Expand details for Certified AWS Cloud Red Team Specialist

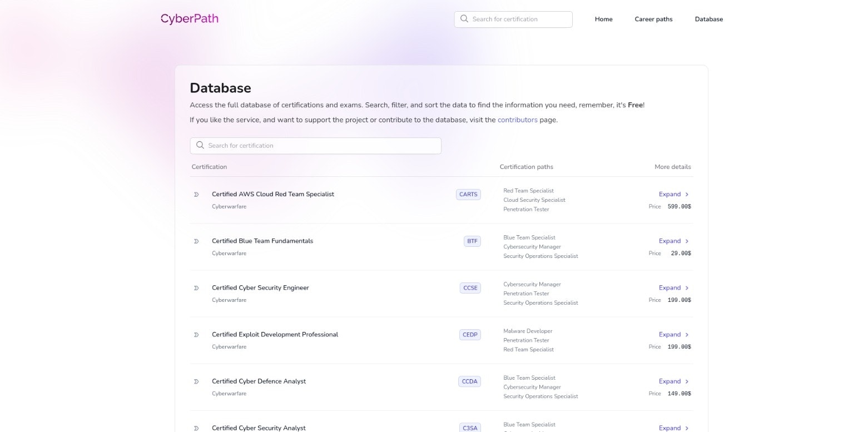(674, 195)
